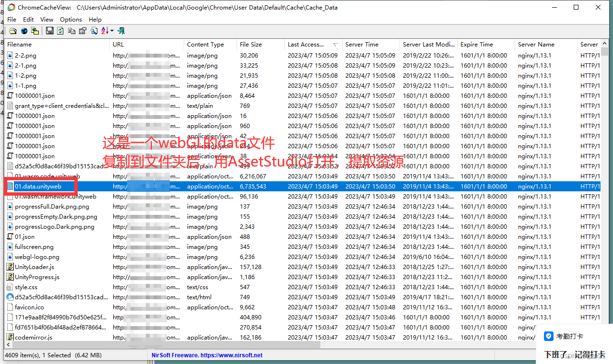Select the 171e9aa8f2f84990b76d50e625f row
Image resolution: width=613 pixels, height=364 pixels.
click(x=303, y=317)
